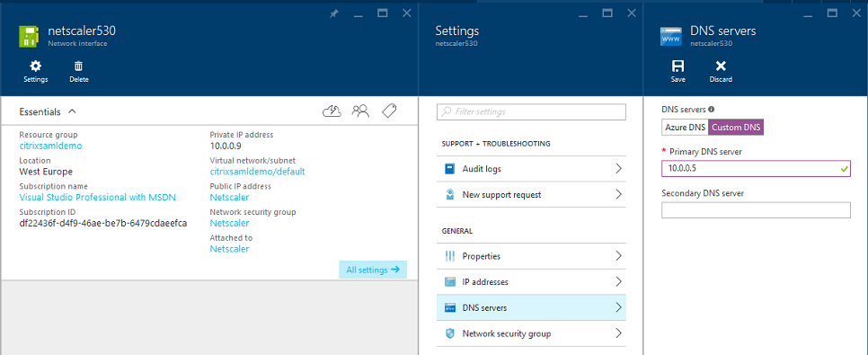Click the Delete trash can icon
868x355 pixels.
coord(78,67)
